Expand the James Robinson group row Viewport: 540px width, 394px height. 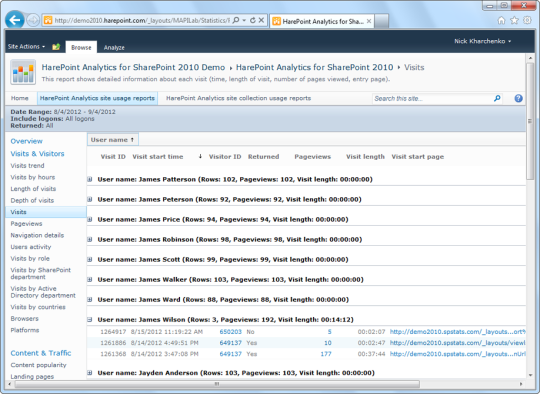[90, 239]
